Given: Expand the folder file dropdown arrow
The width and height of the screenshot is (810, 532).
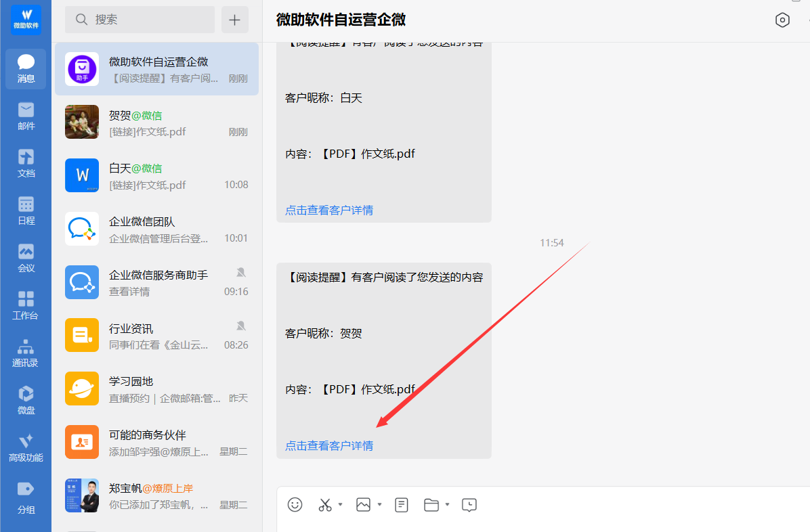Looking at the screenshot, I should pos(448,504).
